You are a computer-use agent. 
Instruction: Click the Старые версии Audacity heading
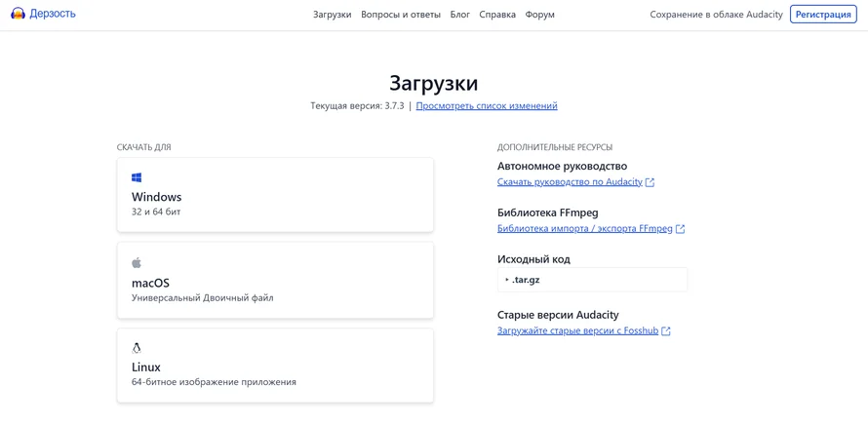[558, 315]
